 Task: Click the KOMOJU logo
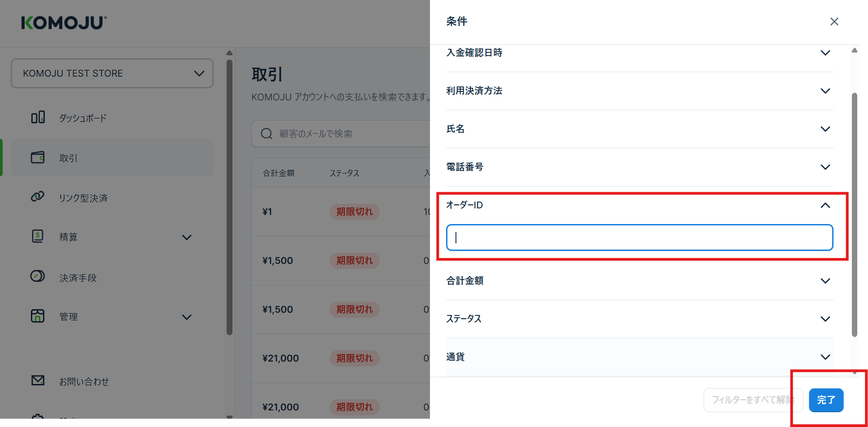(64, 23)
